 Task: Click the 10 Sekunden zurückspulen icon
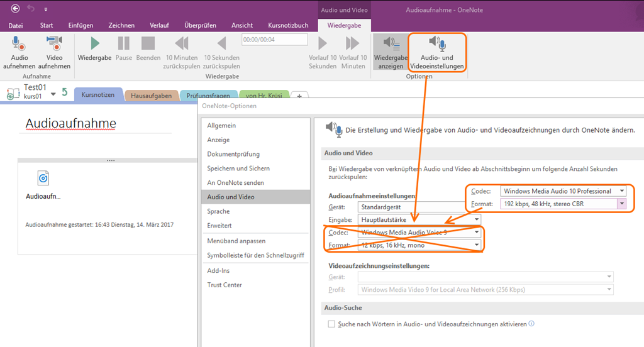tap(221, 44)
